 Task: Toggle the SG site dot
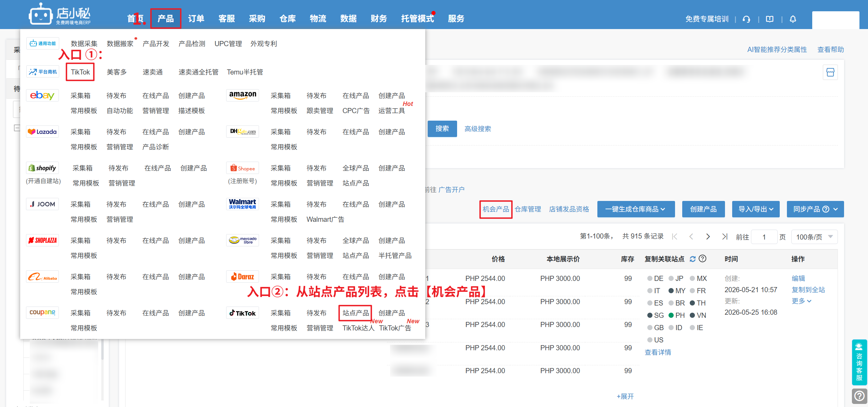click(650, 315)
